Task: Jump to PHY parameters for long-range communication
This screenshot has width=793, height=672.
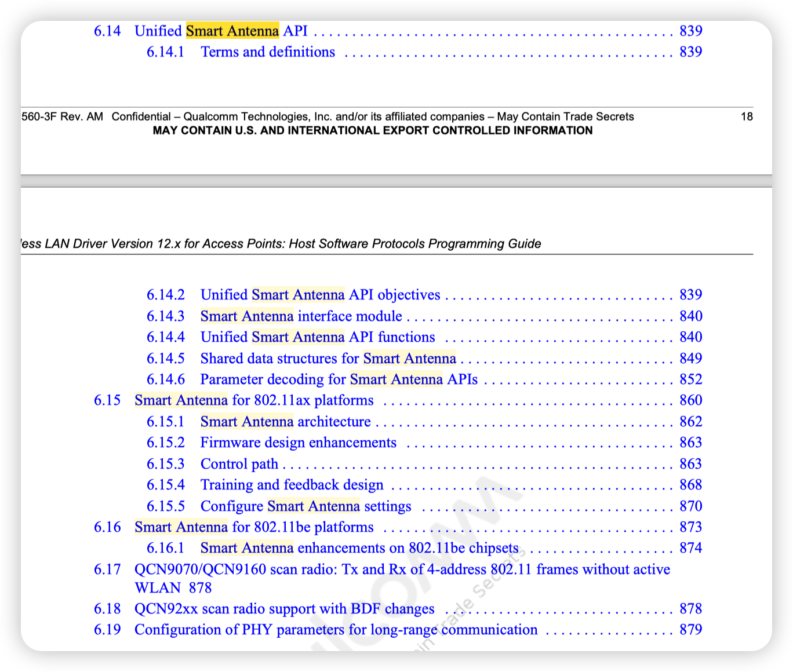Action: [336, 630]
